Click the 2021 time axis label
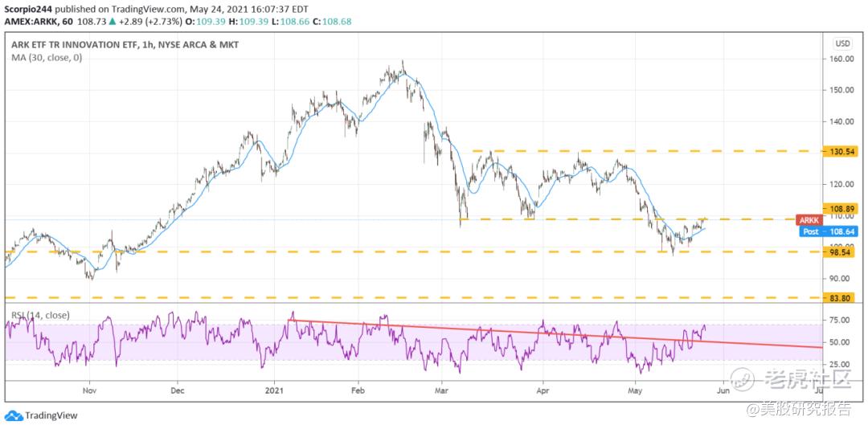This screenshot has width=868, height=429. [x=275, y=390]
